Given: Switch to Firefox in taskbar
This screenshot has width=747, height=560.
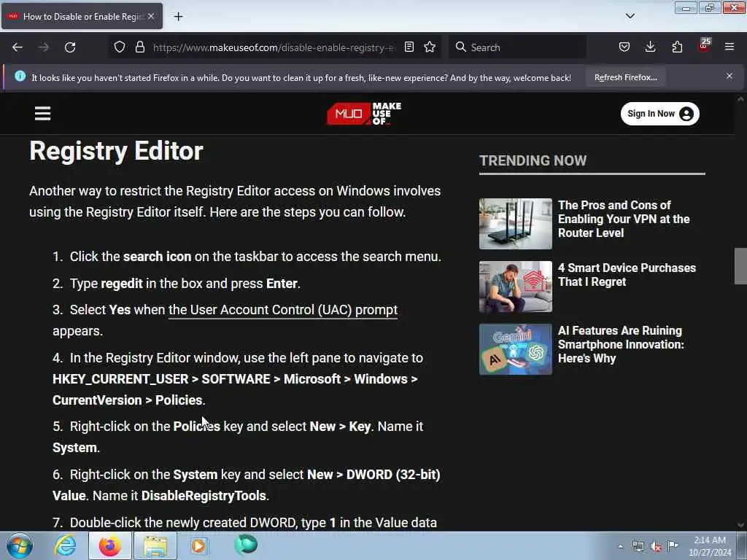Looking at the screenshot, I should pos(109,545).
